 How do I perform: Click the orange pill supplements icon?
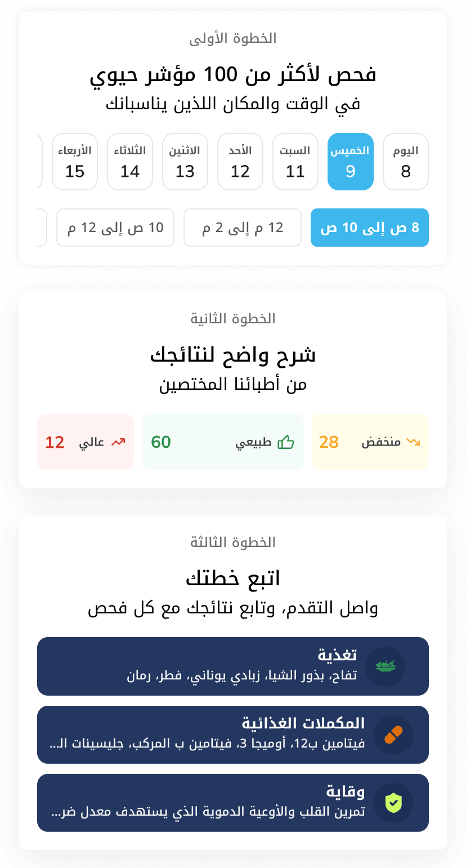393,735
